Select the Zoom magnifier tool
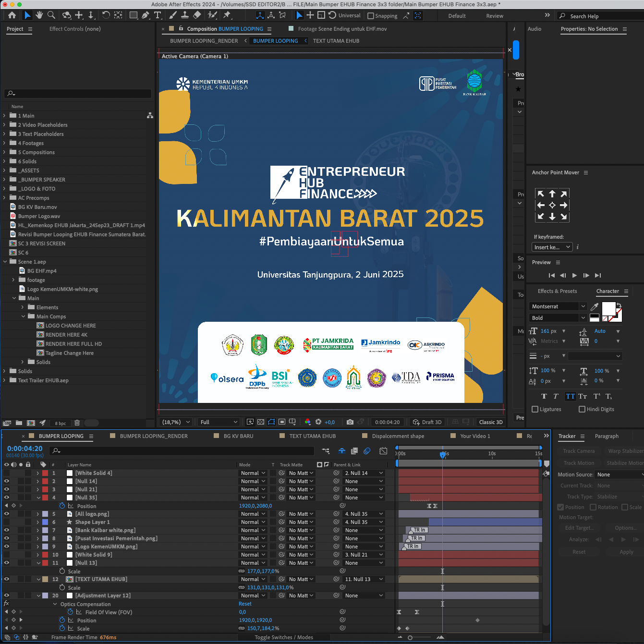The image size is (644, 644). pos(51,15)
